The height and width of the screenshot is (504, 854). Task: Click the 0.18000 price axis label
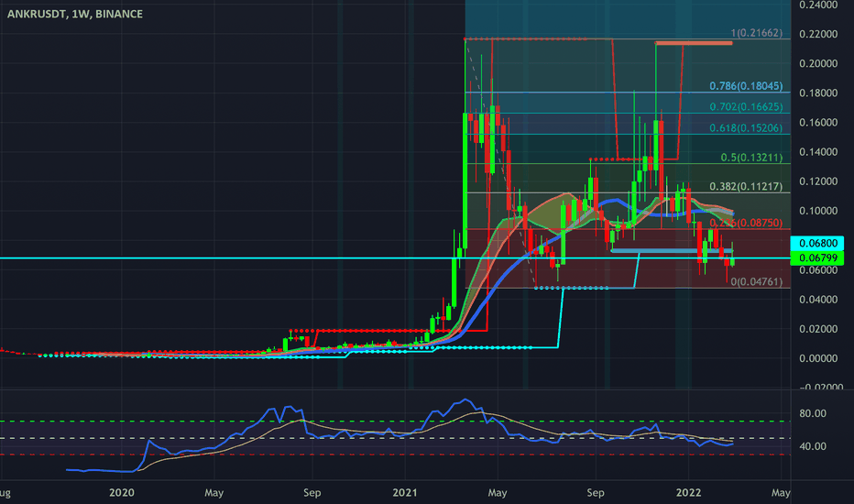(818, 93)
